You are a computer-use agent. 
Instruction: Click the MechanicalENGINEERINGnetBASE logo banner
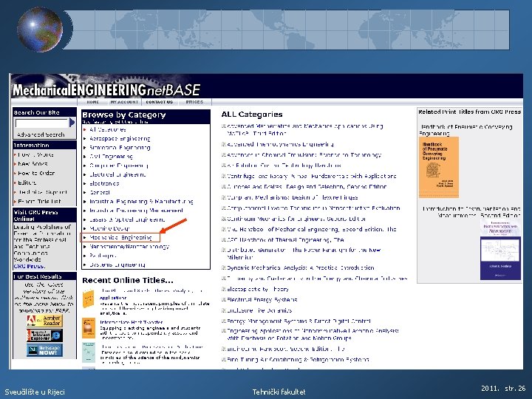(x=106, y=89)
